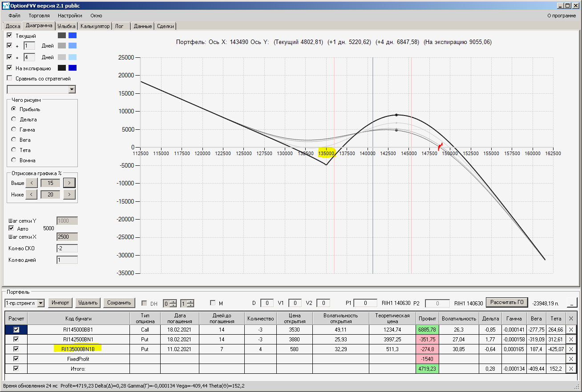Switch to the Улыбка tab
The width and height of the screenshot is (582, 392).
pyautogui.click(x=67, y=26)
